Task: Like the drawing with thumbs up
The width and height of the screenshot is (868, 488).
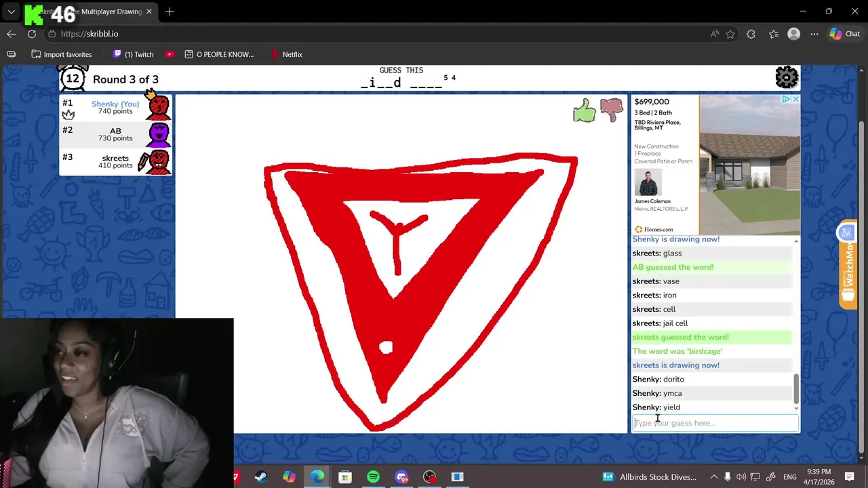Action: [x=584, y=110]
